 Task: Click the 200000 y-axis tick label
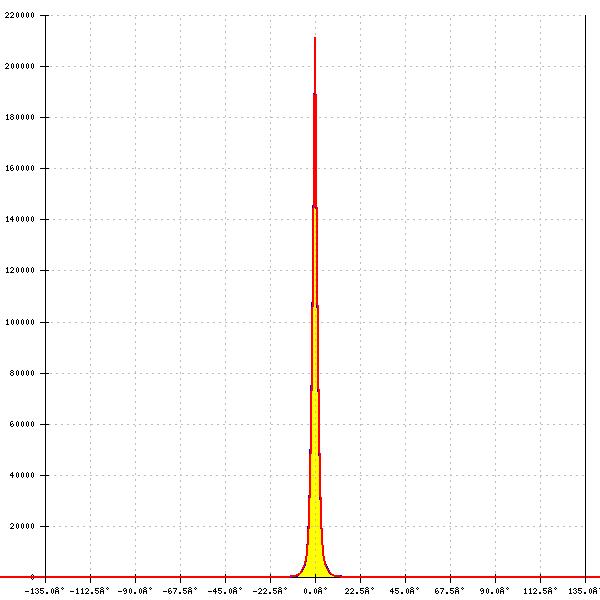20,66
